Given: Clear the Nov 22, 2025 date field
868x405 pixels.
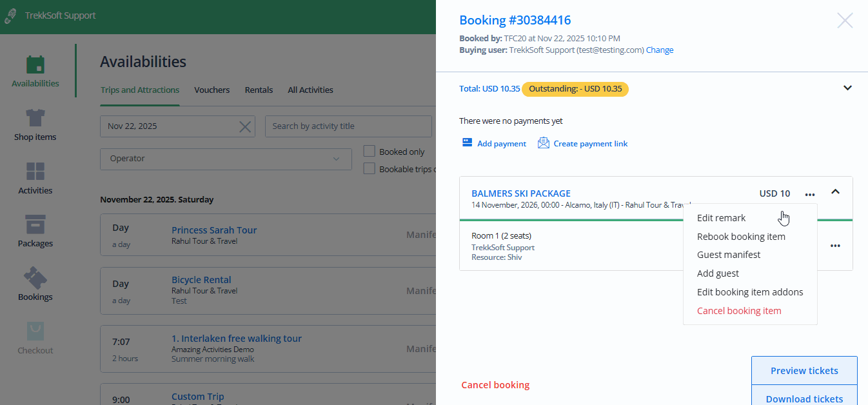Looking at the screenshot, I should [x=245, y=126].
